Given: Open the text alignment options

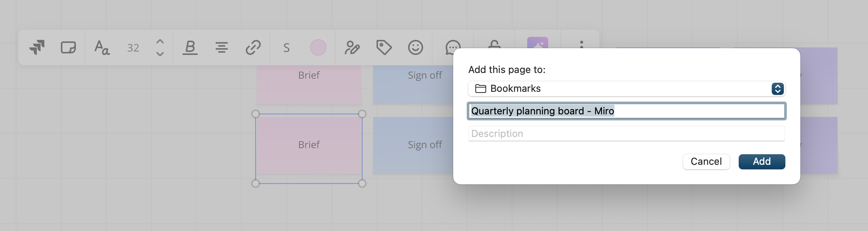Looking at the screenshot, I should [222, 47].
